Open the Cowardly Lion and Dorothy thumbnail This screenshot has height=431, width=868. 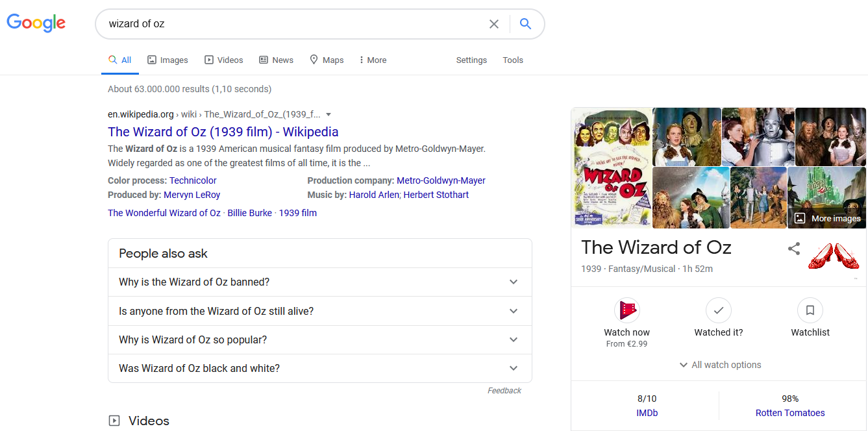coord(830,137)
